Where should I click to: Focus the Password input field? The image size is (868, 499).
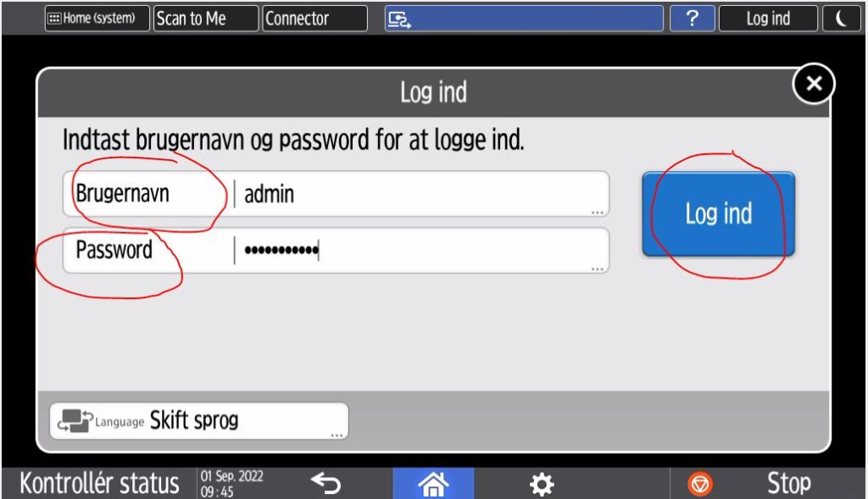click(x=336, y=250)
